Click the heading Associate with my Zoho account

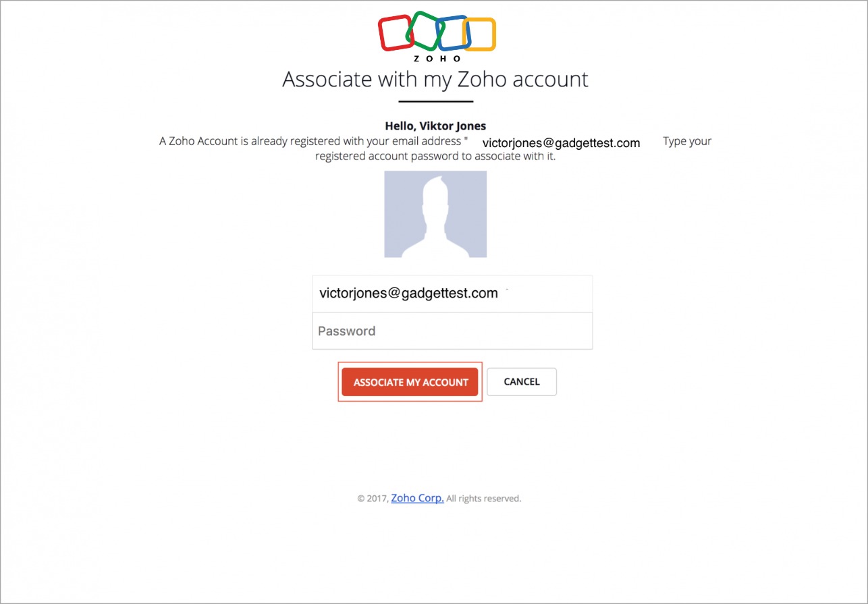(x=435, y=79)
